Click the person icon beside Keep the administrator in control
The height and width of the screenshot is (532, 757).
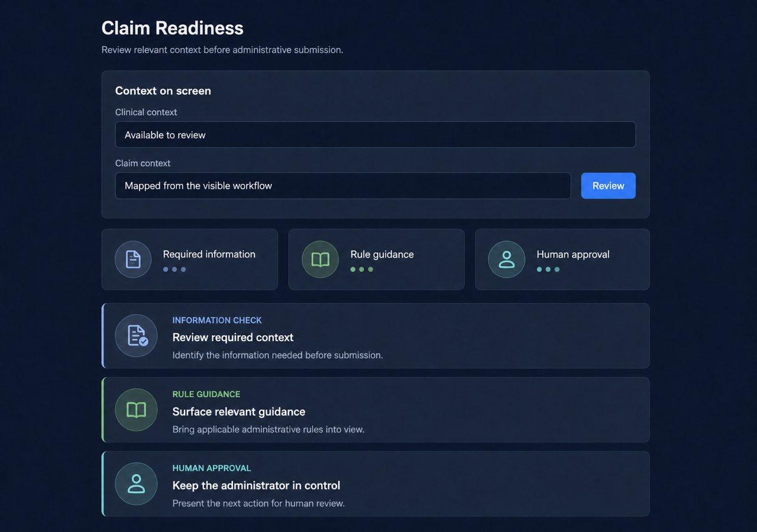[x=136, y=484]
